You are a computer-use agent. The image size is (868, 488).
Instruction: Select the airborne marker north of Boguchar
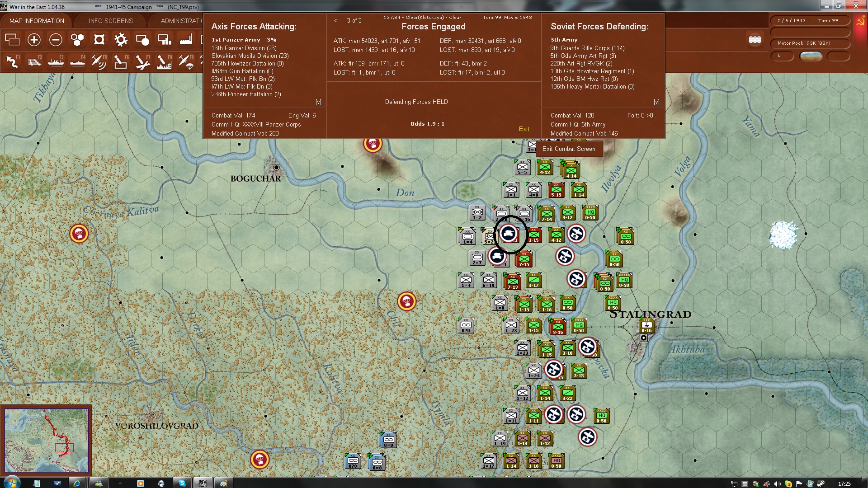tap(373, 145)
